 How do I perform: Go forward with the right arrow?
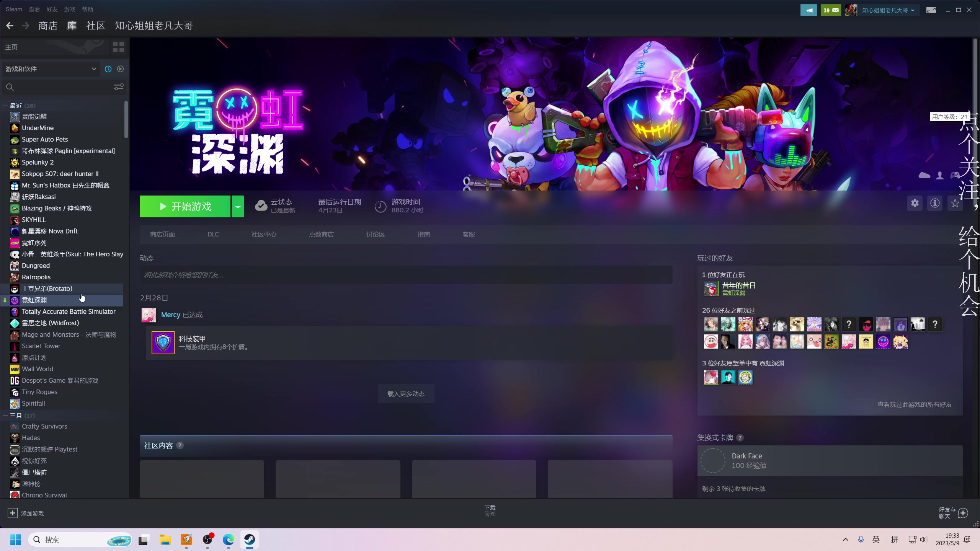pos(26,26)
